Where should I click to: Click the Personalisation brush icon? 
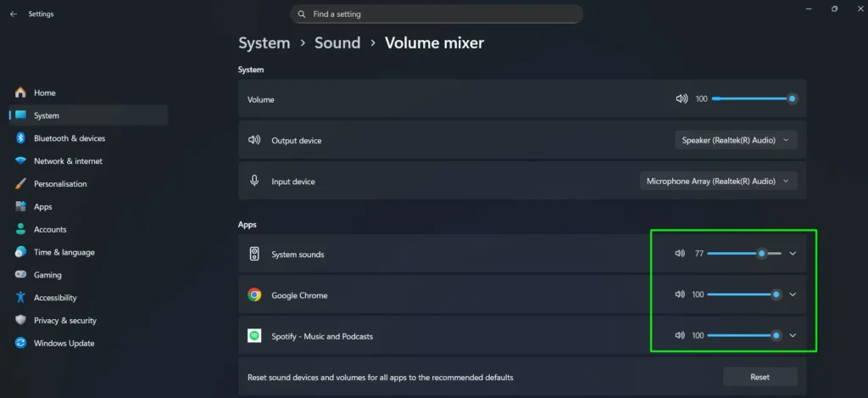(20, 183)
